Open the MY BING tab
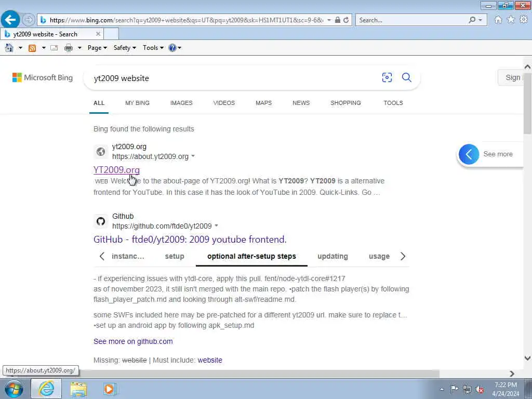Image resolution: width=532 pixels, height=399 pixels. [x=137, y=103]
